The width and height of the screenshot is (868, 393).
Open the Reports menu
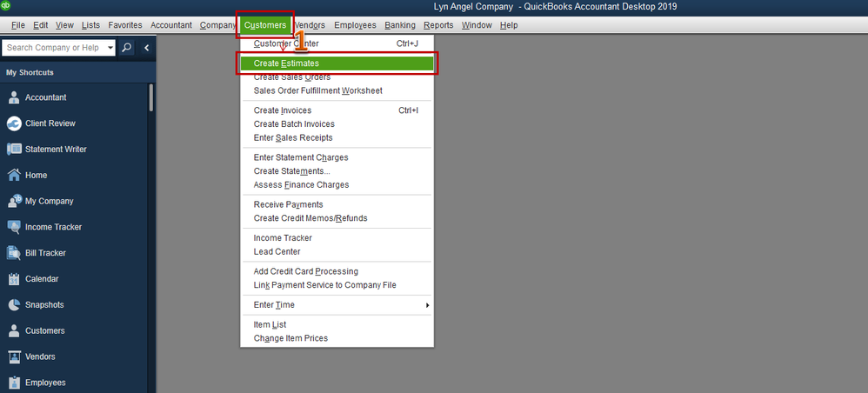pos(438,25)
